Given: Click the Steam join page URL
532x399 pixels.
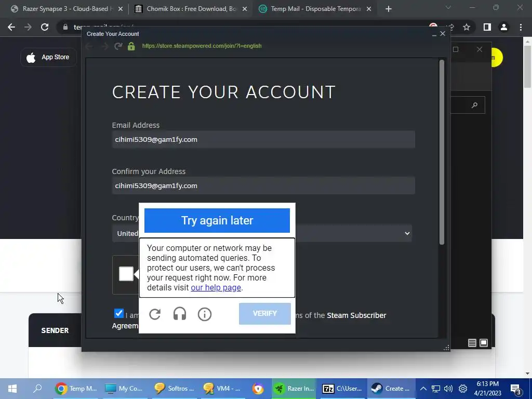Looking at the screenshot, I should [x=202, y=46].
